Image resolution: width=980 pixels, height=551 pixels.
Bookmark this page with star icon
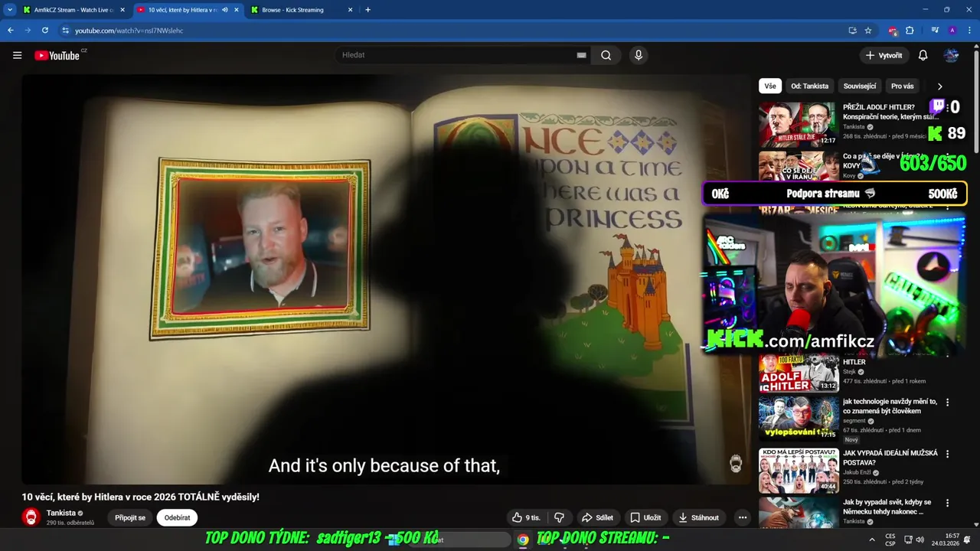point(868,31)
